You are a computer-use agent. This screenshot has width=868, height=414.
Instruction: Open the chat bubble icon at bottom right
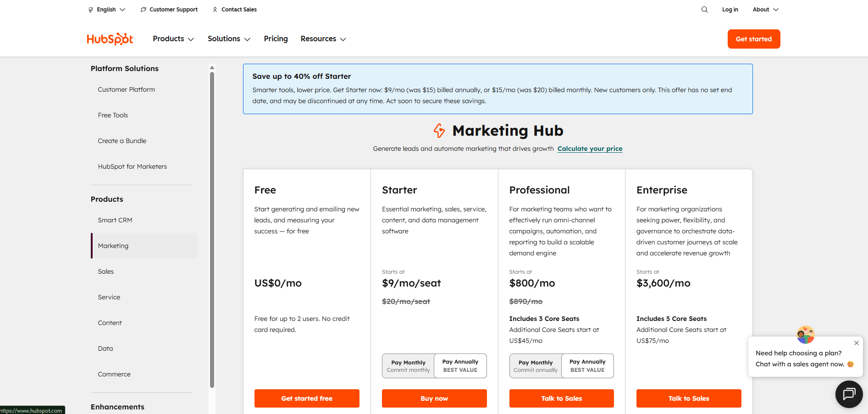click(x=849, y=394)
